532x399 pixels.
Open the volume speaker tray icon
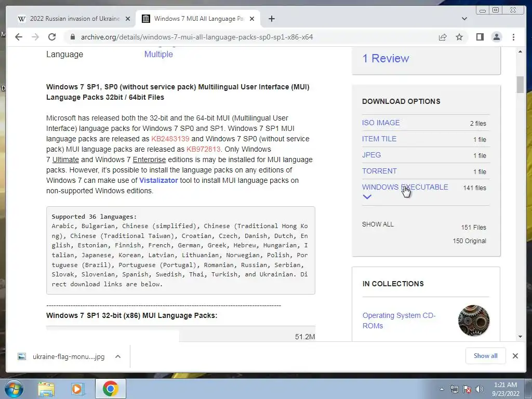480,389
